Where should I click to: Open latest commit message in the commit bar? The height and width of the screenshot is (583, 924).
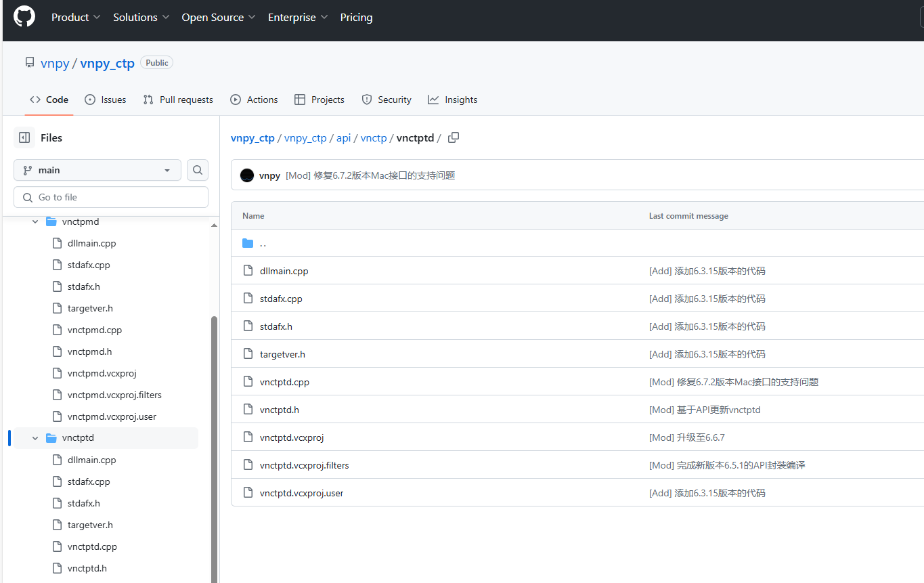coord(370,175)
